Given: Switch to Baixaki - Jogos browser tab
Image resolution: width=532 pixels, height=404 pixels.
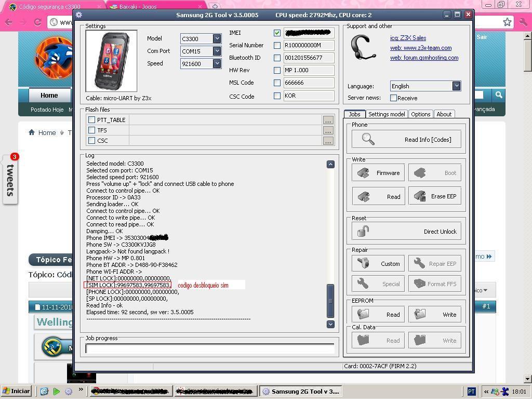Looking at the screenshot, I should [157, 6].
